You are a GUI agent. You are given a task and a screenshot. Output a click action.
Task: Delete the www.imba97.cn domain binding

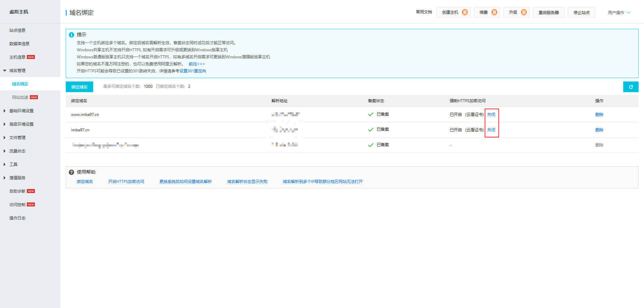[599, 115]
